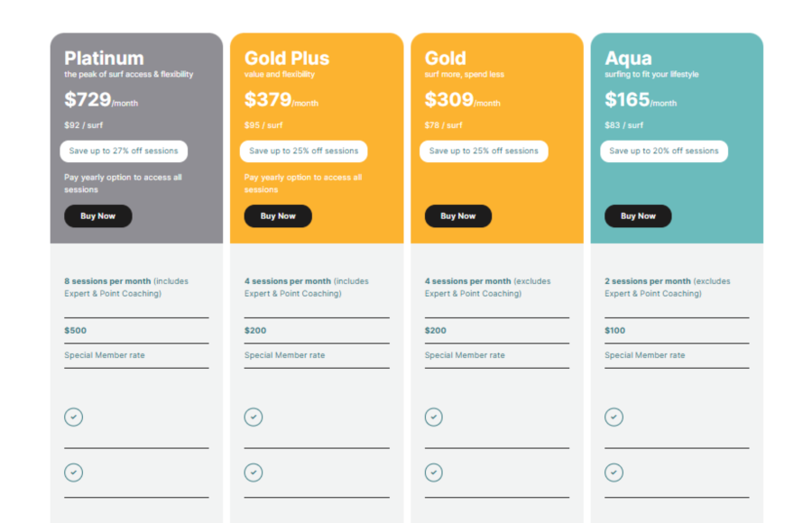812x523 pixels.
Task: Click Buy Now under the Gold plan
Action: pyautogui.click(x=458, y=216)
